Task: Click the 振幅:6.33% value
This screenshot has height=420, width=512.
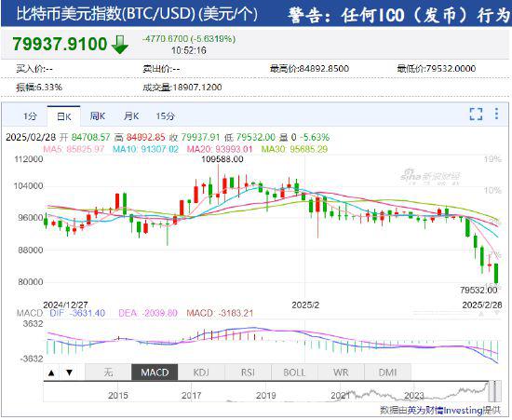Action: [39, 88]
